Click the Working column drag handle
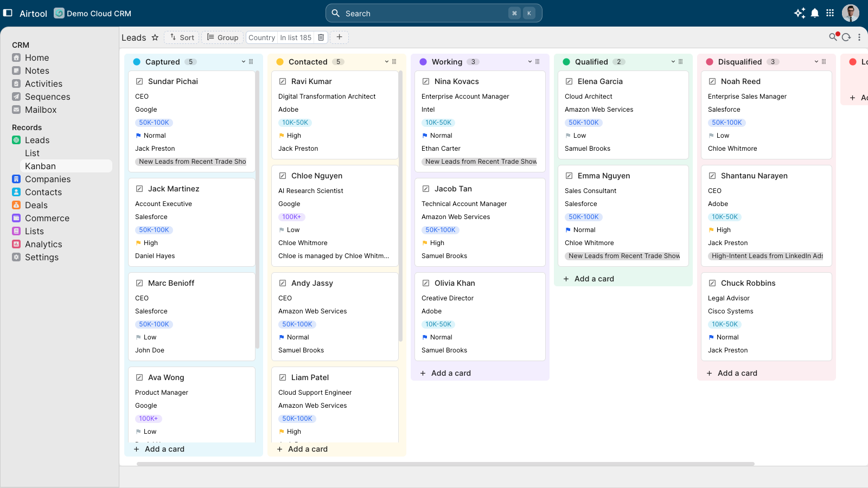Image resolution: width=868 pixels, height=488 pixels. tap(538, 62)
